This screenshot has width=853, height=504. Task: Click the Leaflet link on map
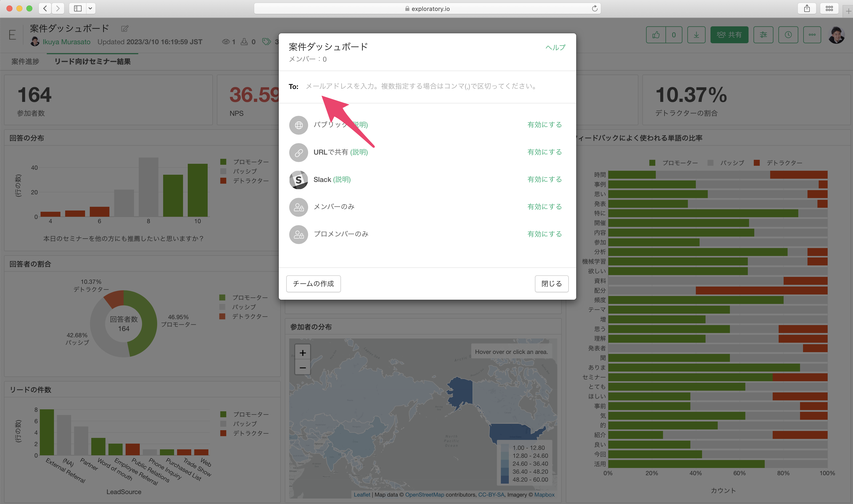pyautogui.click(x=362, y=495)
